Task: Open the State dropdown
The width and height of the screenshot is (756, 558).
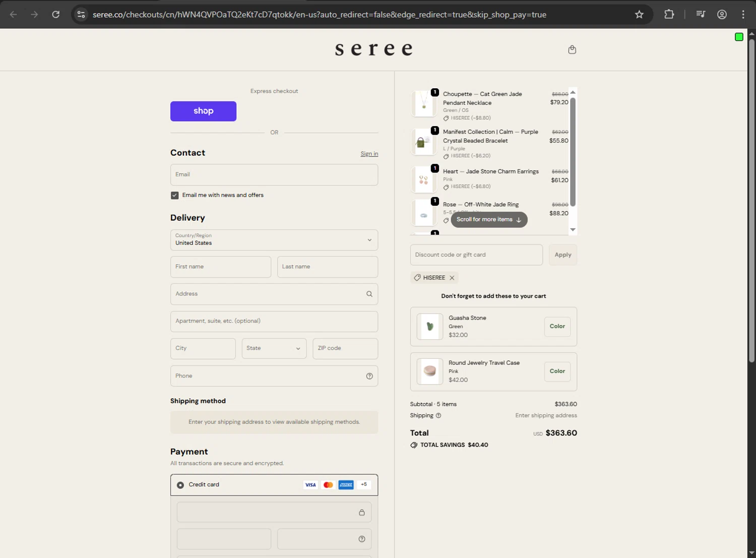Action: pyautogui.click(x=274, y=348)
